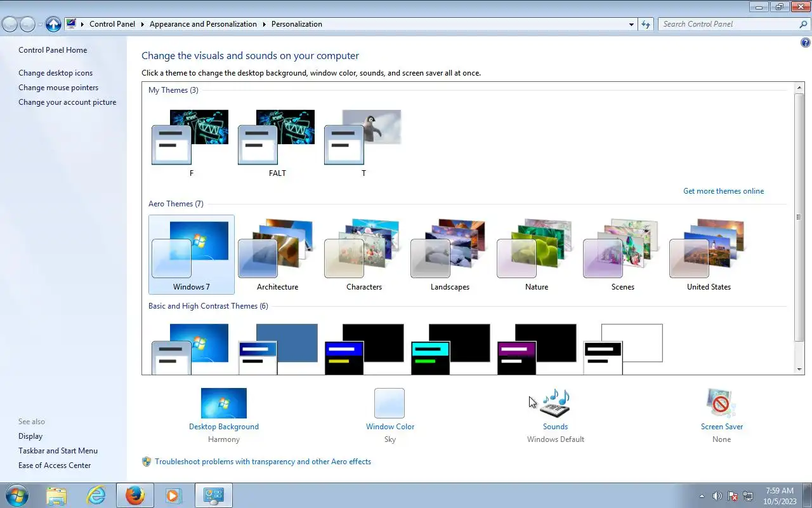Focus the Search Control Panel field
The height and width of the screenshot is (508, 812).
(728, 24)
